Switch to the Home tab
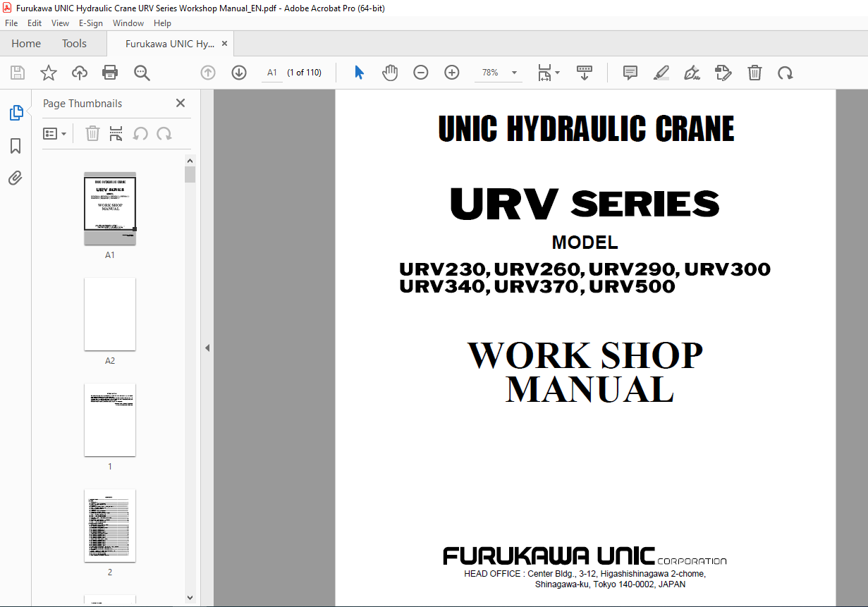 point(26,44)
